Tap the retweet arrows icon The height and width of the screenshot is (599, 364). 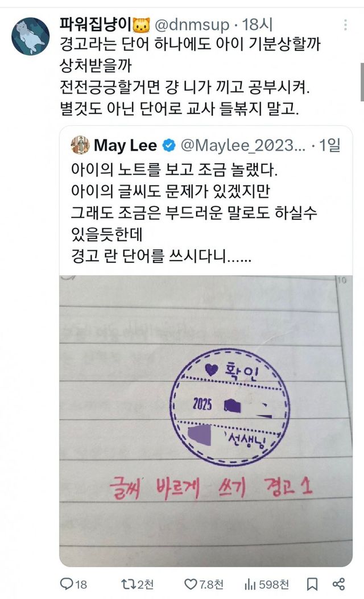tap(128, 584)
